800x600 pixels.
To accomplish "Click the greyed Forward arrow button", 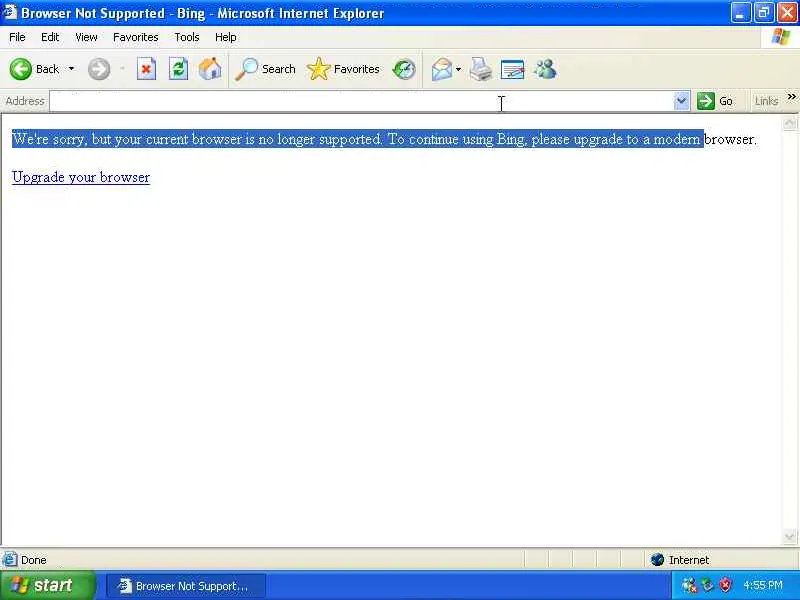I will tap(99, 69).
